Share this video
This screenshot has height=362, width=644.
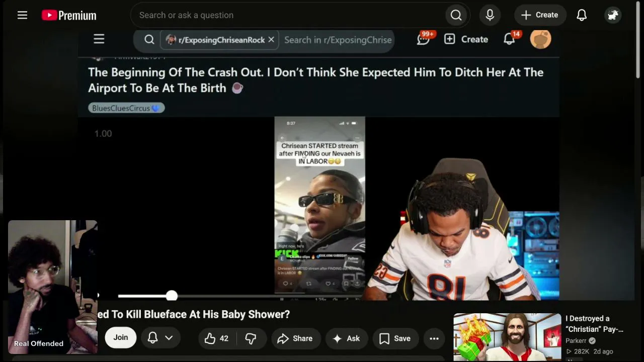(295, 338)
